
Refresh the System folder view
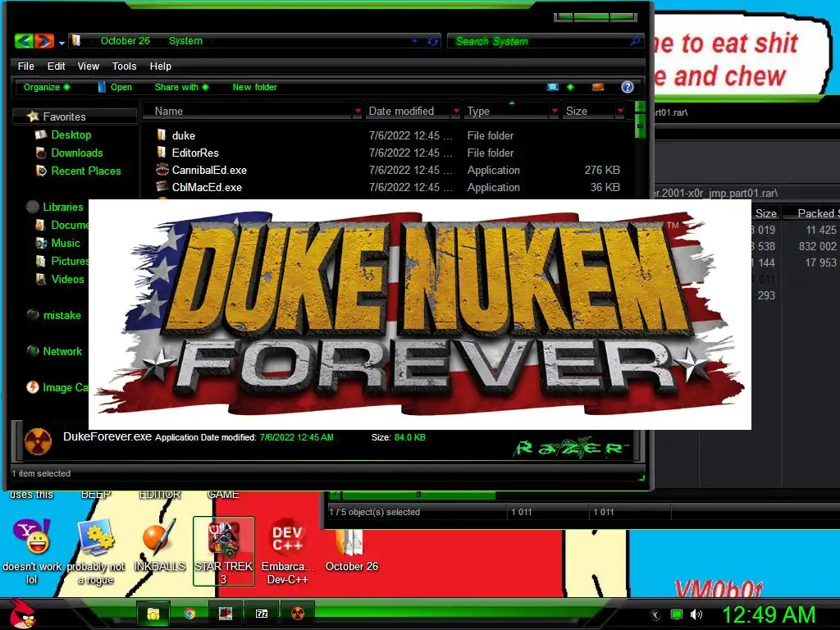point(433,41)
